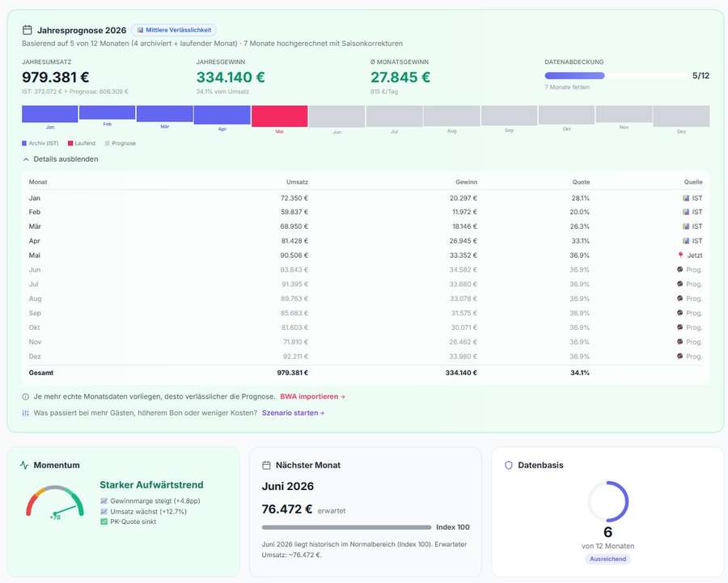Select the Jan bar in the monthly chart
The width and height of the screenshot is (728, 583).
tap(49, 114)
